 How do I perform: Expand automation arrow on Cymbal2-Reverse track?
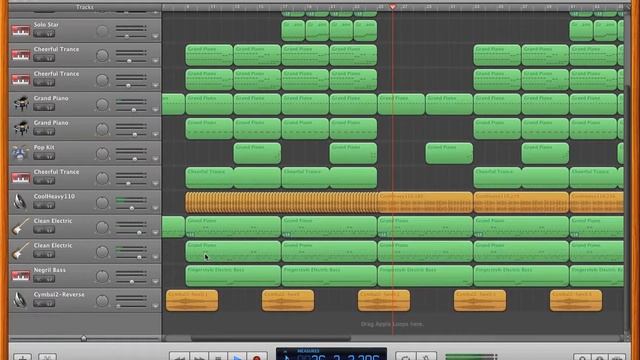click(155, 306)
